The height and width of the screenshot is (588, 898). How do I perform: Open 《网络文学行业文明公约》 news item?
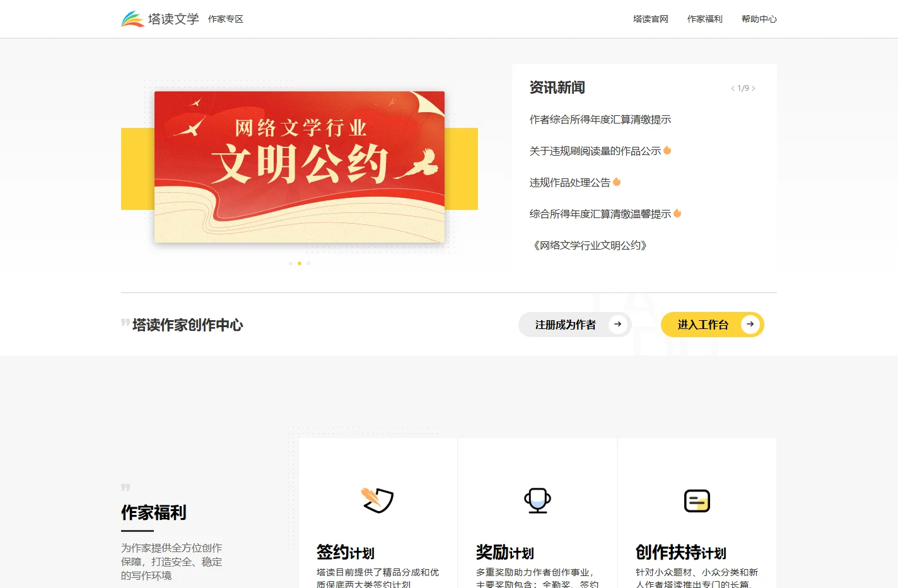pyautogui.click(x=590, y=245)
